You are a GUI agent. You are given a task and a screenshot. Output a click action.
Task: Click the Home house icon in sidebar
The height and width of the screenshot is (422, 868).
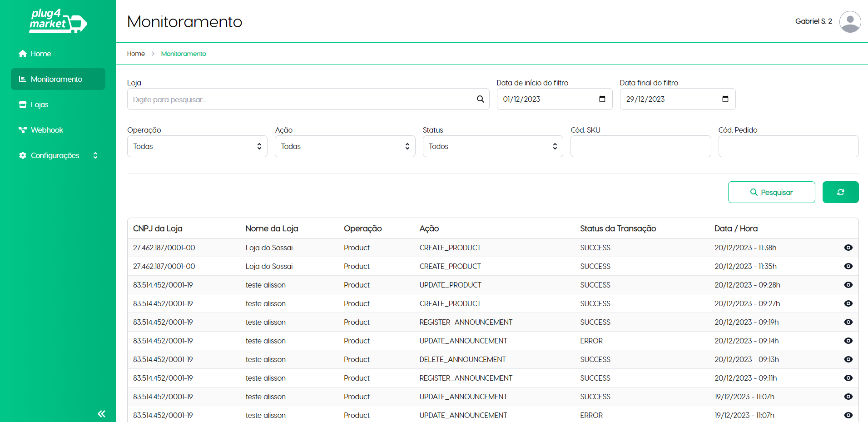[23, 54]
